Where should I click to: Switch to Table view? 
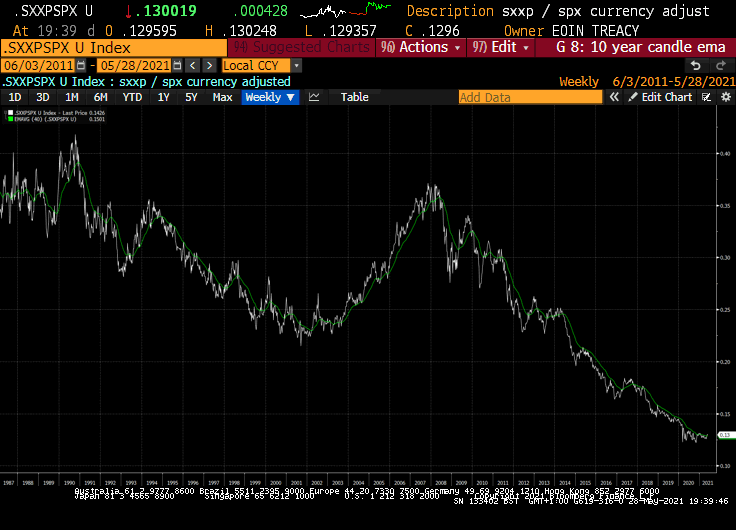[x=354, y=97]
